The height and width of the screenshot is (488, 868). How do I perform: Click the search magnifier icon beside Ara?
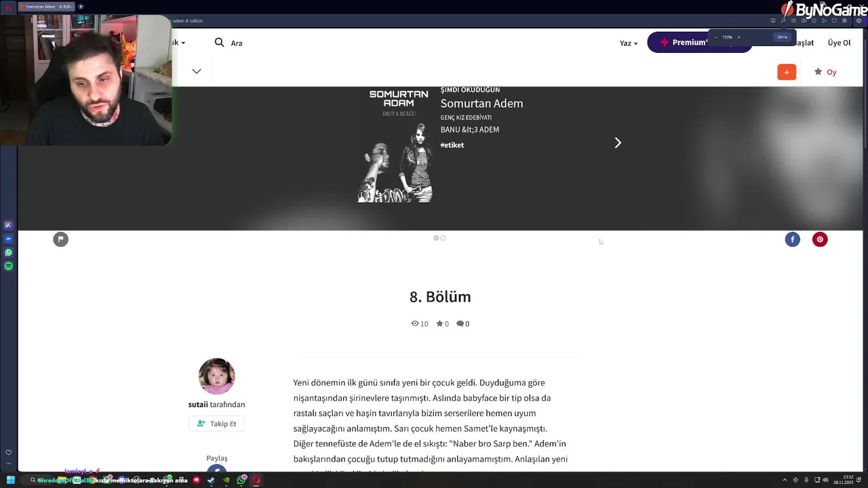219,42
